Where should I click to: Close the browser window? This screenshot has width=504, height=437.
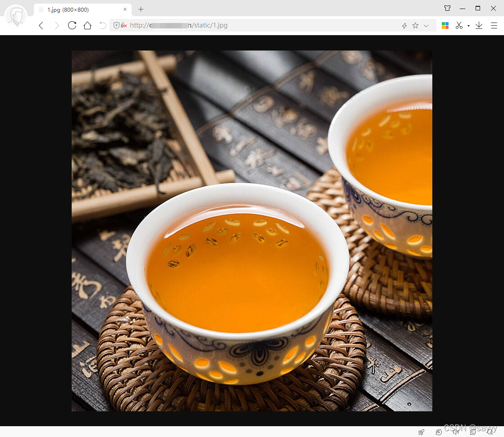point(493,9)
